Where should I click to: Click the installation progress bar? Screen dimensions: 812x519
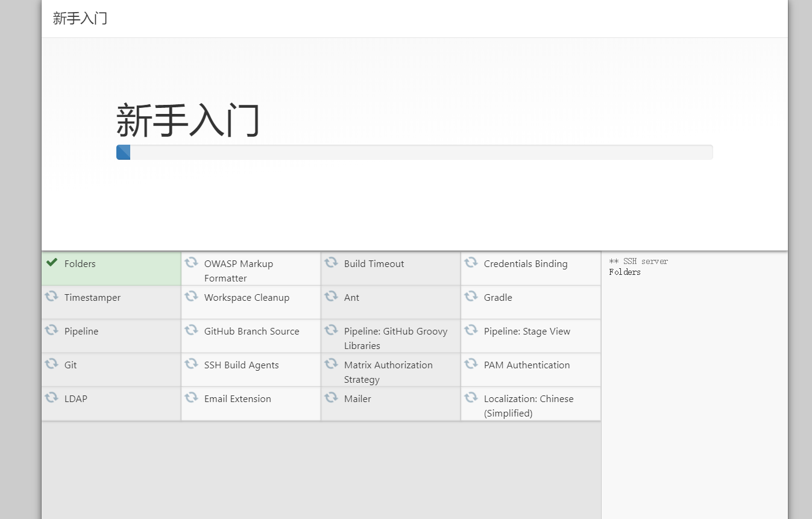pyautogui.click(x=414, y=153)
